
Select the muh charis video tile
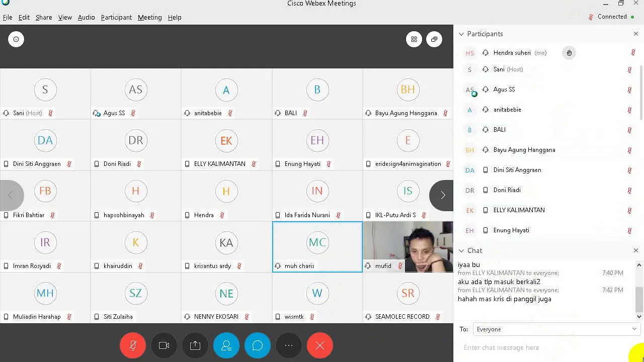[317, 247]
